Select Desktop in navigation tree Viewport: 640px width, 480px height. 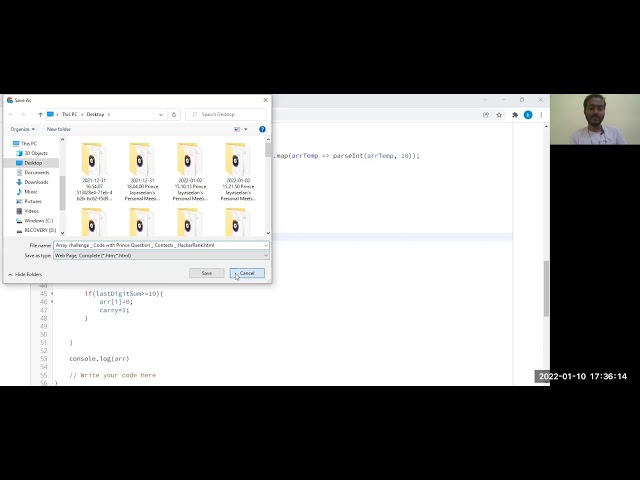[33, 163]
